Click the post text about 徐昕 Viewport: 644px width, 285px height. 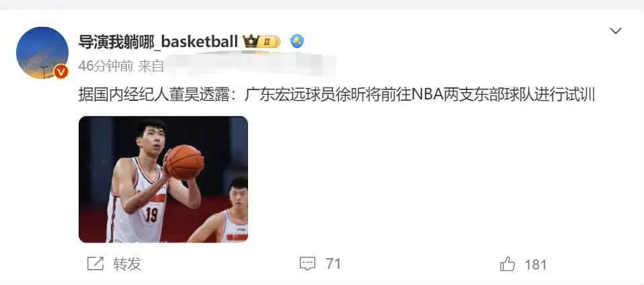[x=336, y=95]
